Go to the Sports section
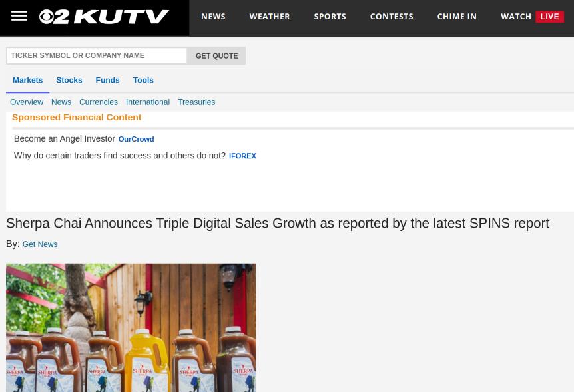This screenshot has height=392, width=574. click(330, 17)
